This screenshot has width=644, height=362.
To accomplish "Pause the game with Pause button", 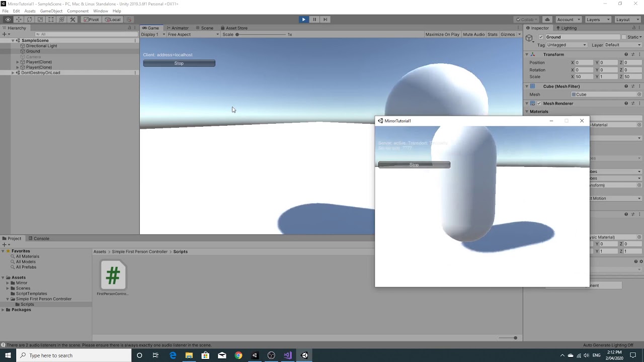I will click(x=314, y=20).
